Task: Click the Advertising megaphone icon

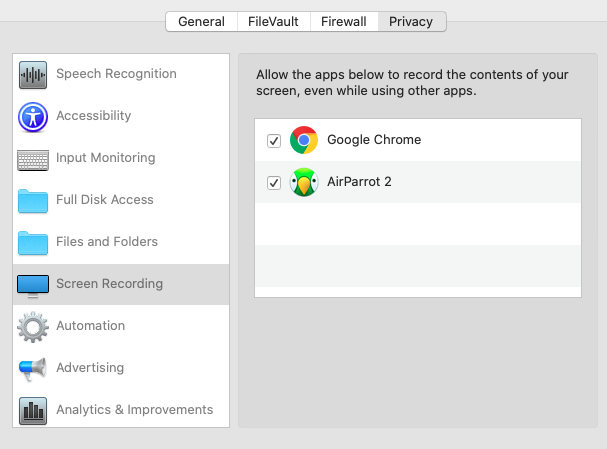Action: coord(33,369)
